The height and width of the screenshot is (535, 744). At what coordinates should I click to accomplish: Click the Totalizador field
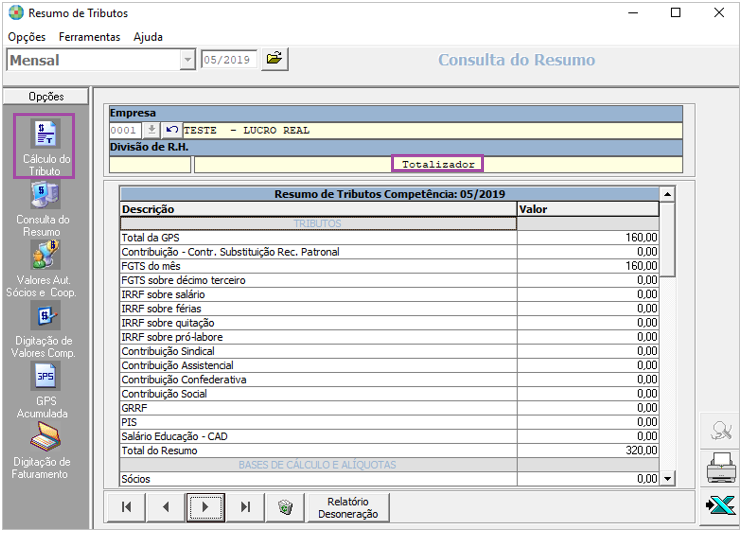coord(437,164)
